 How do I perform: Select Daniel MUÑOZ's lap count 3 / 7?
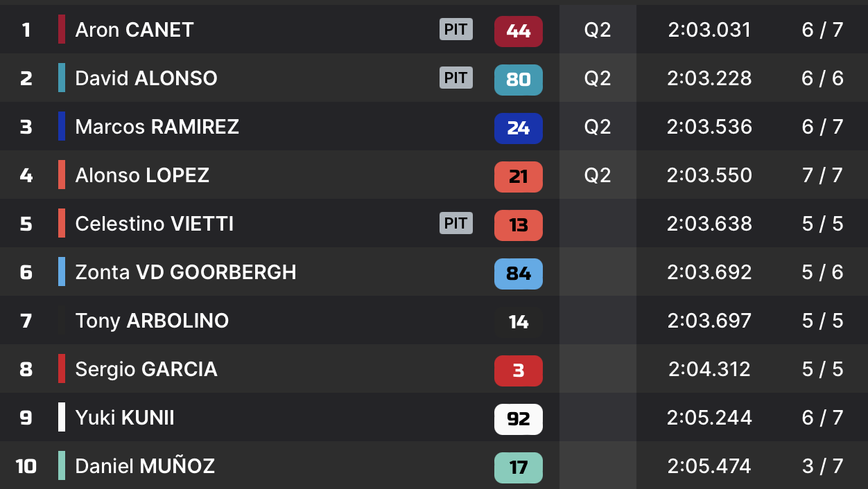(x=822, y=466)
